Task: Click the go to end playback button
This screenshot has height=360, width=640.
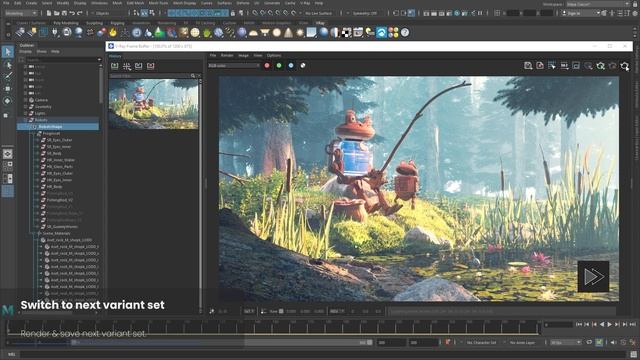Action: click(x=633, y=324)
